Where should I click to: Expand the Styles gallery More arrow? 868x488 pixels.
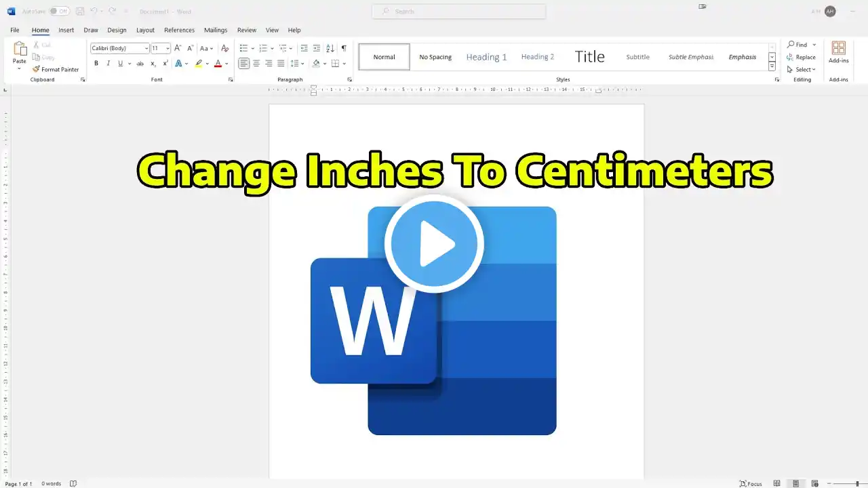[772, 66]
